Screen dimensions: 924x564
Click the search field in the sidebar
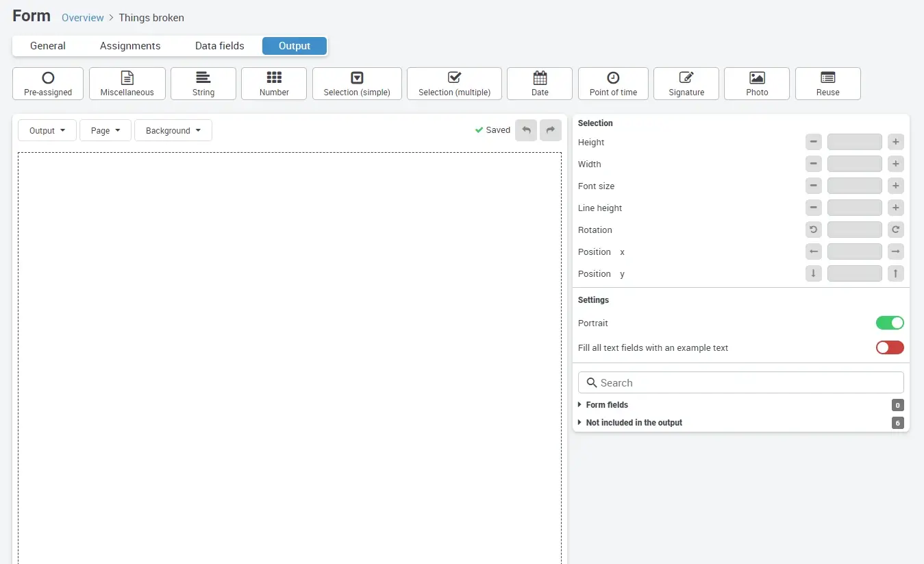click(x=740, y=382)
